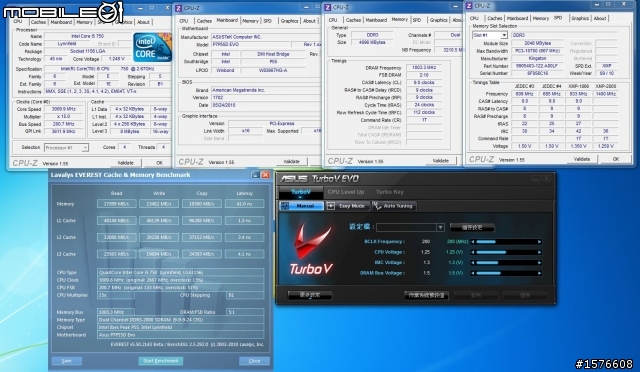Click the L1 Cache Read benchmark value

[x=116, y=221]
